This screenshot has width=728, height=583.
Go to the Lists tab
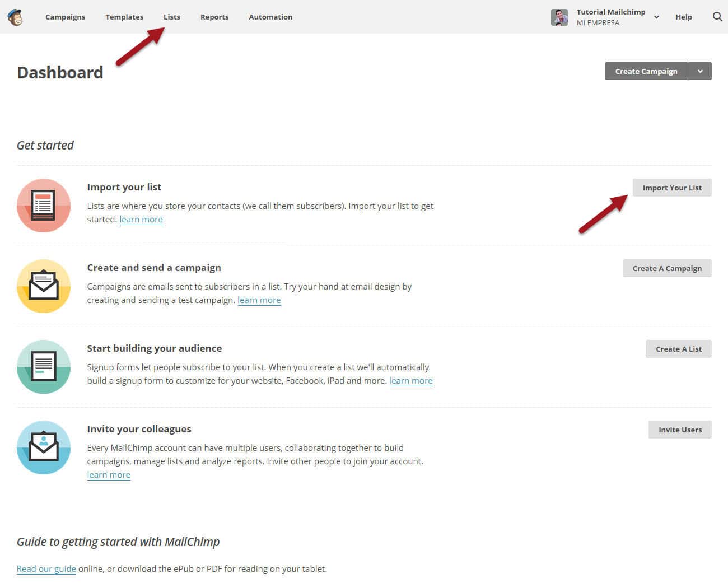[x=172, y=17]
